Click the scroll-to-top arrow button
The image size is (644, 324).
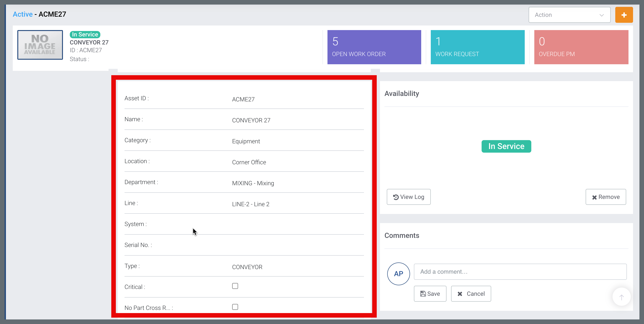(x=621, y=297)
